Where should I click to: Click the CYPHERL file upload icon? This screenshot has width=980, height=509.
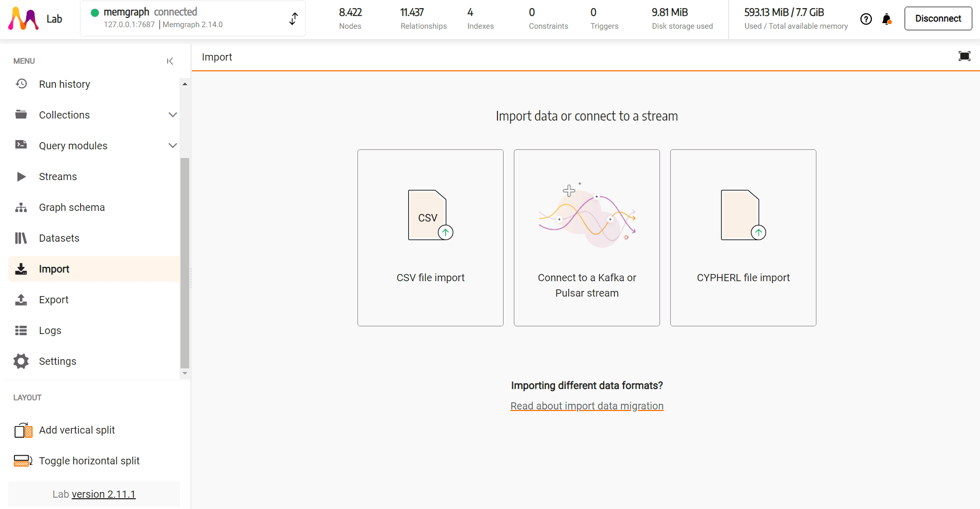point(743,215)
